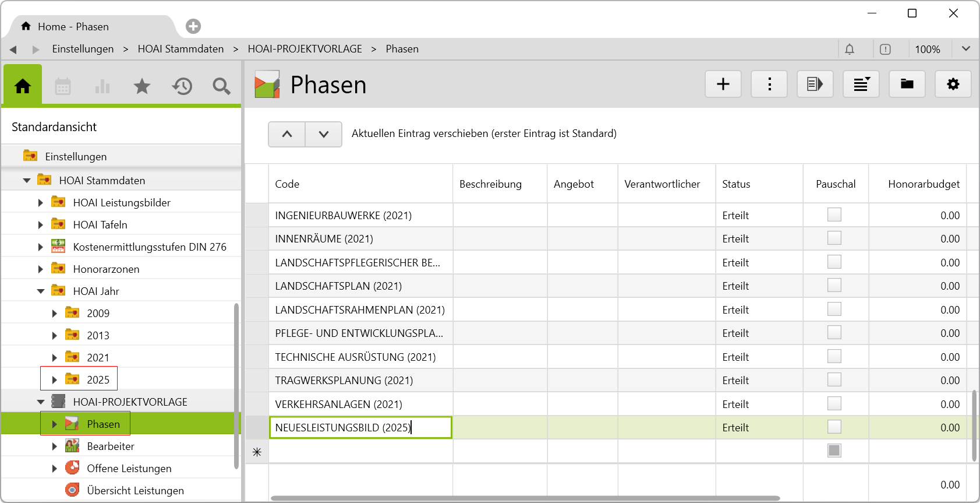Toggle Pauschal for LANDSCHAFTSRAHMENPLAN (2021)
The image size is (980, 503).
click(x=834, y=309)
